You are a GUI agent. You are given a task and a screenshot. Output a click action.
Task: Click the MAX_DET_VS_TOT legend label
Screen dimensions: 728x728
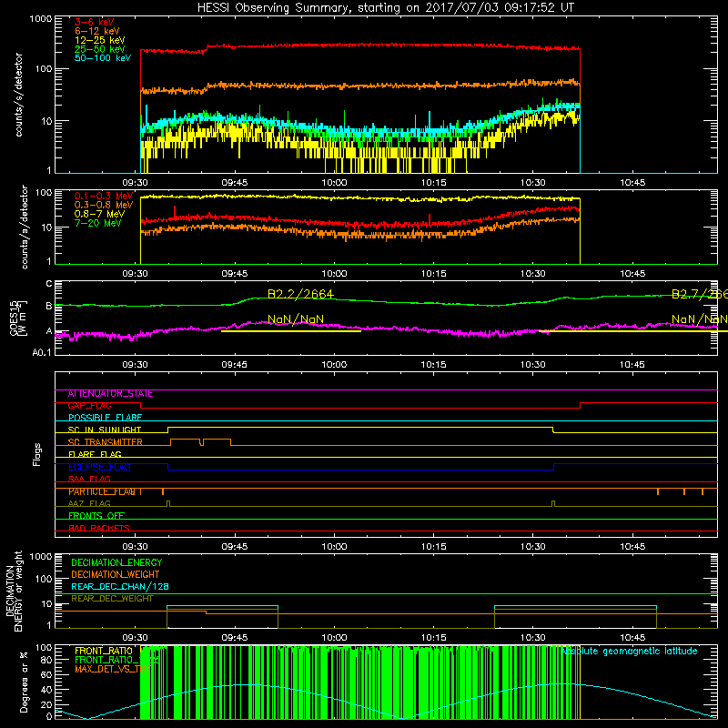(x=112, y=669)
